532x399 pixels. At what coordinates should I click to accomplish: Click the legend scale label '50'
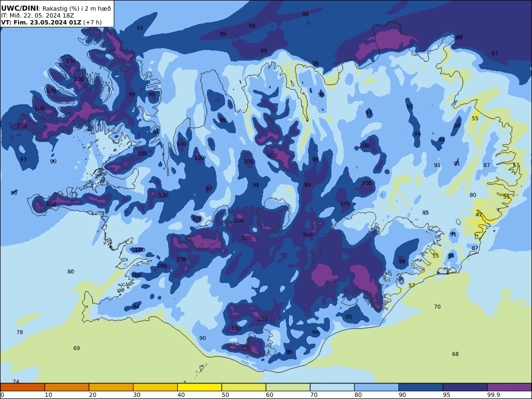pyautogui.click(x=225, y=395)
